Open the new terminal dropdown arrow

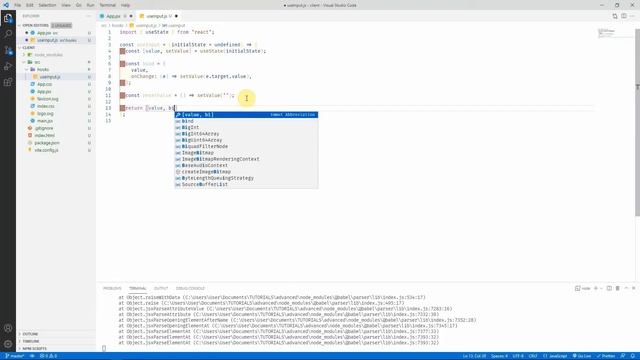[601, 288]
